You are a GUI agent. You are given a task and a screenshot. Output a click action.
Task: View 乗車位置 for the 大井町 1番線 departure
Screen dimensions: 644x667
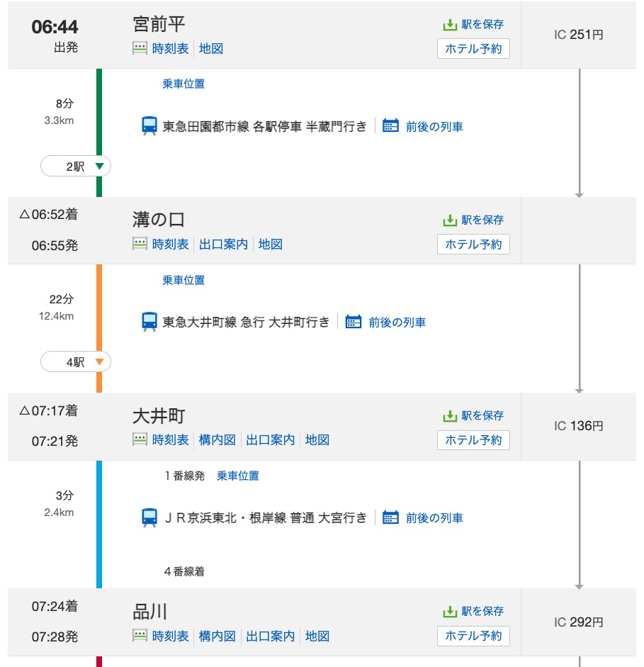tap(237, 476)
